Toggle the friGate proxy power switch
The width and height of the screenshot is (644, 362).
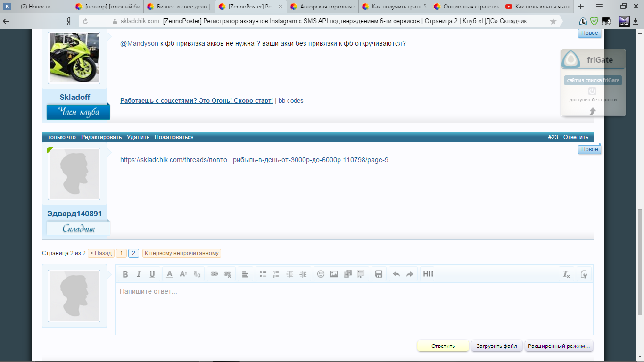pyautogui.click(x=592, y=91)
